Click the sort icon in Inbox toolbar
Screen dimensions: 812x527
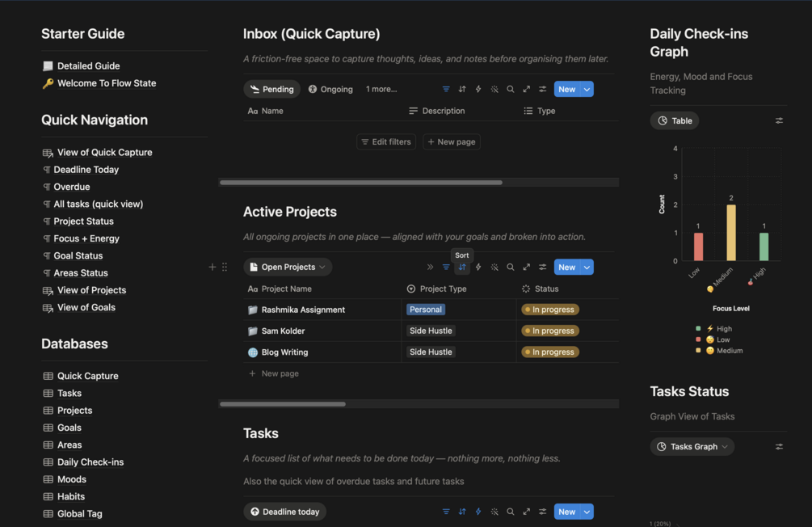click(462, 89)
